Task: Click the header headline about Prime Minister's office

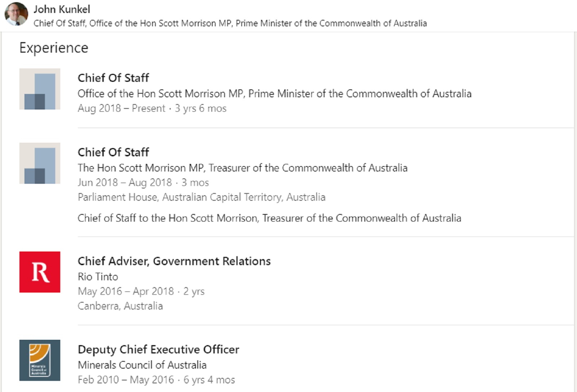Action: [230, 23]
